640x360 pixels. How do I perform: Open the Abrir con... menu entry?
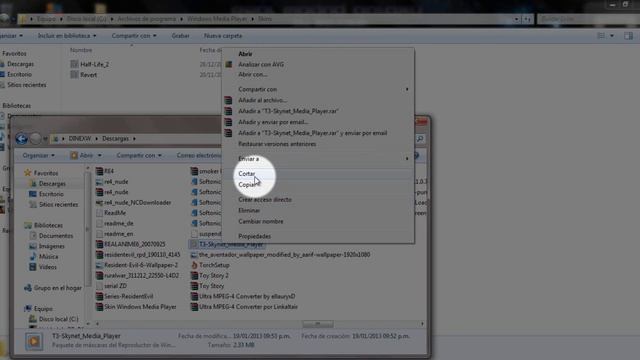253,75
